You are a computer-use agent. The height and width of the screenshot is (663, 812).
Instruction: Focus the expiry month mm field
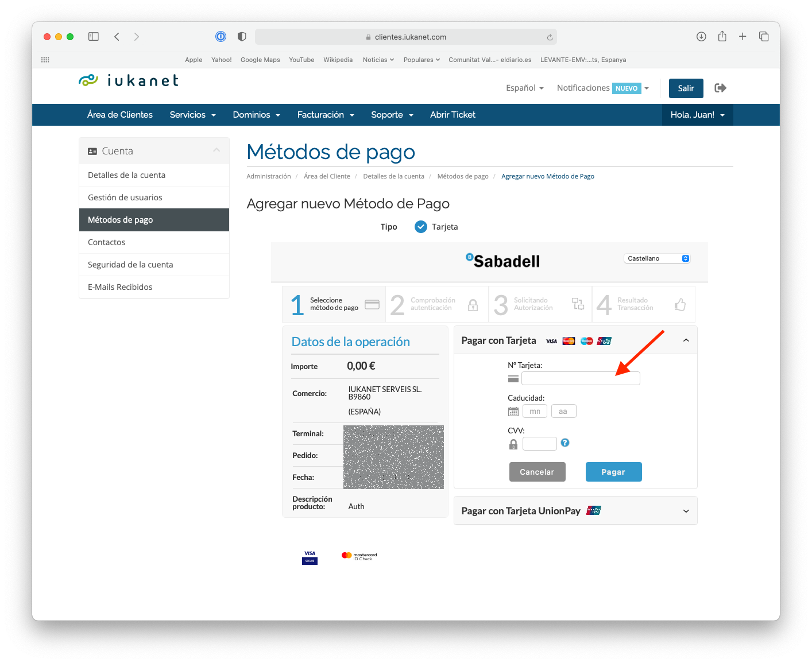tap(535, 411)
